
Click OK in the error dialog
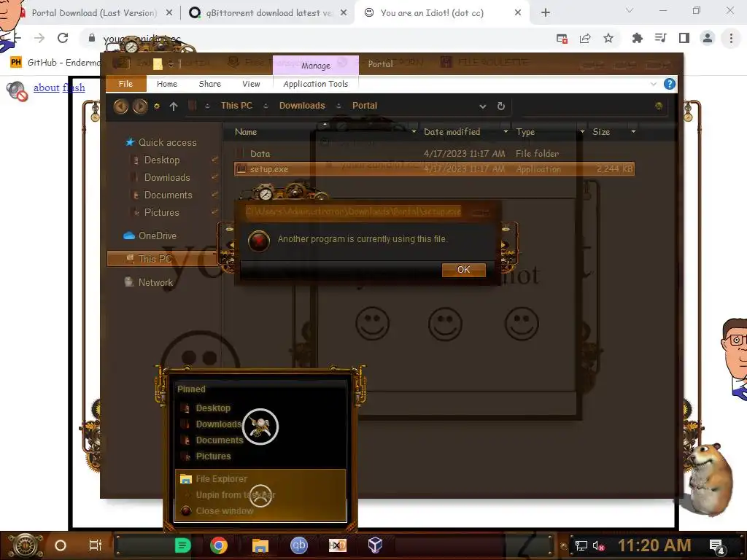pyautogui.click(x=463, y=270)
